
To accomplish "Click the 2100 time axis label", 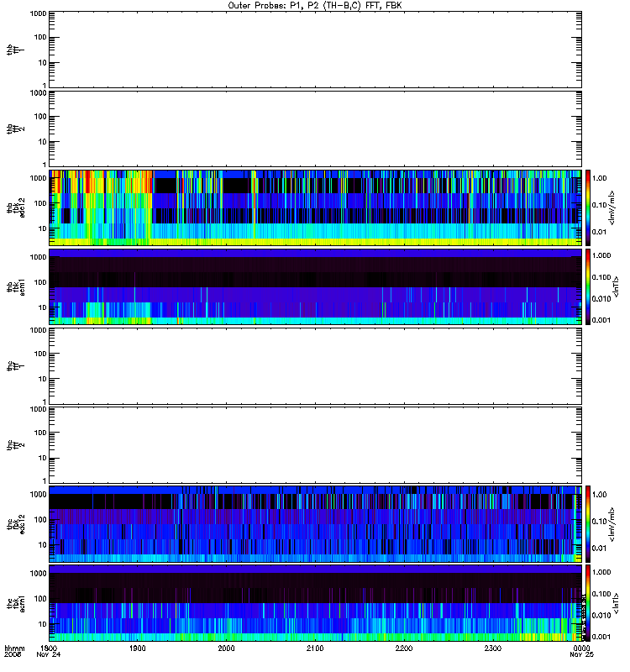I will (315, 648).
